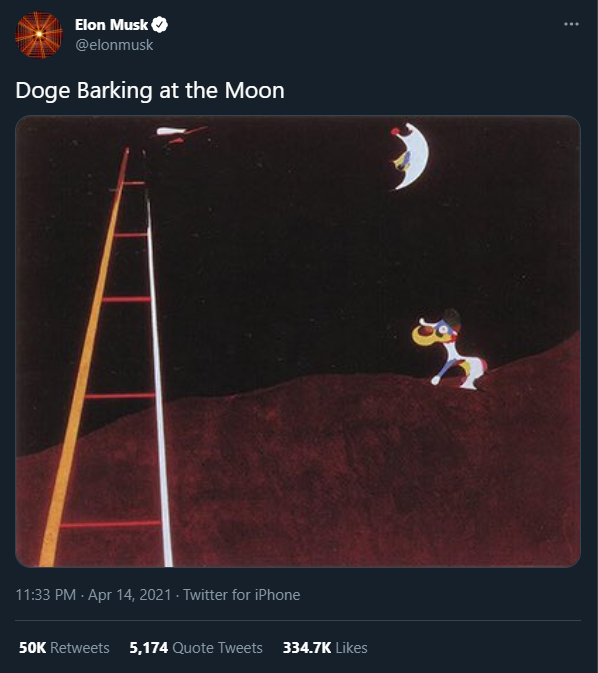Click the colorful dog figure in the image
The height and width of the screenshot is (673, 598).
point(449,350)
